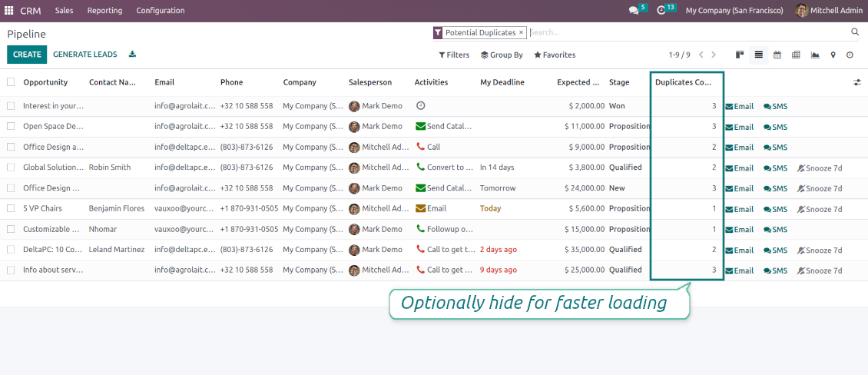Click the download export icon
The height and width of the screenshot is (375, 868).
(132, 55)
